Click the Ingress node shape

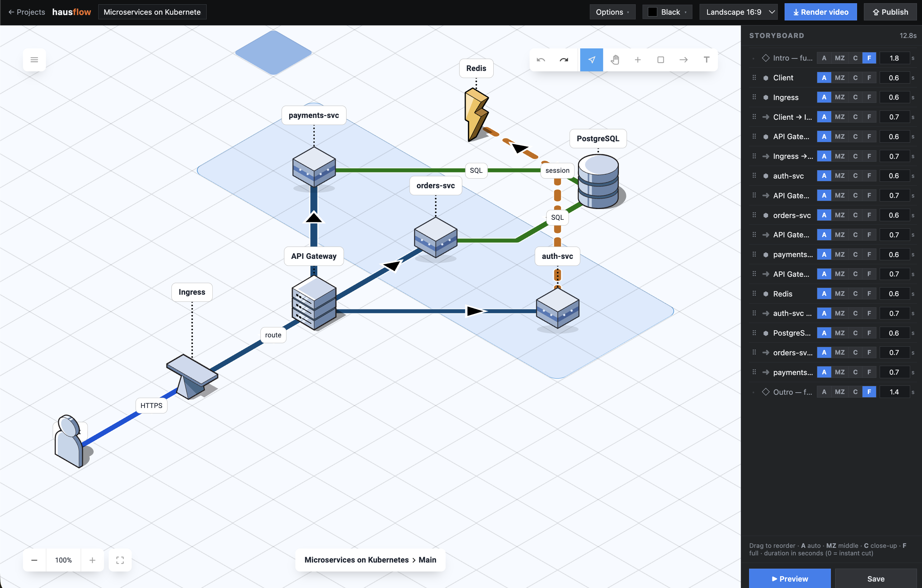192,376
